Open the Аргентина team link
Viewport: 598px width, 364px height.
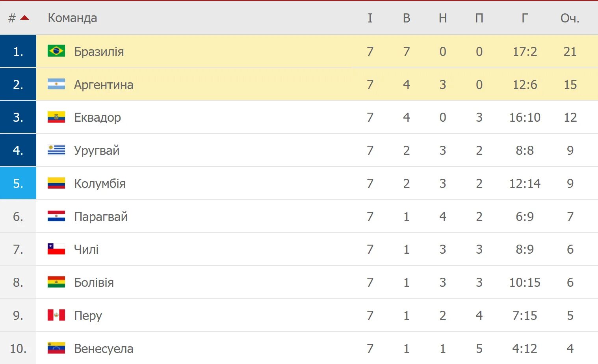[104, 85]
